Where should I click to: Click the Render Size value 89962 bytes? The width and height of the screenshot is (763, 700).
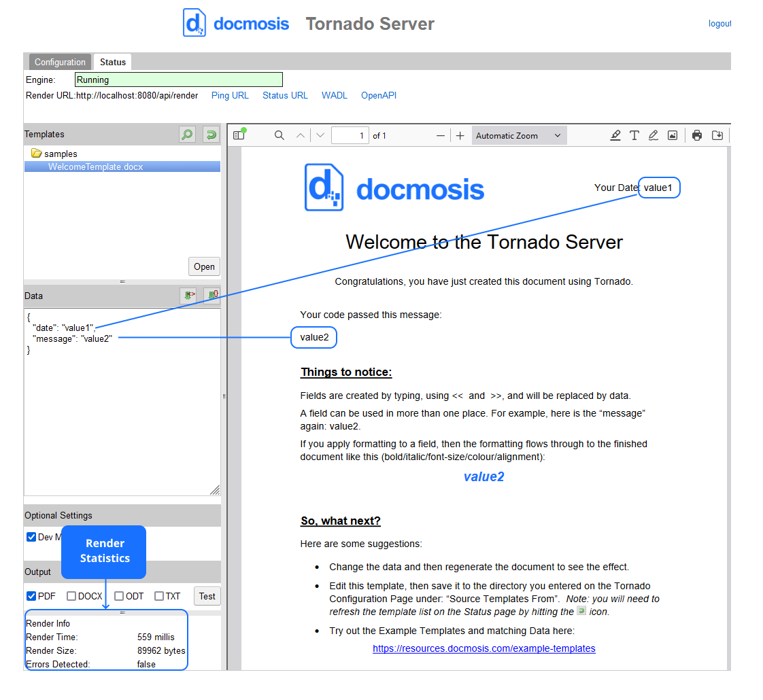tap(161, 650)
